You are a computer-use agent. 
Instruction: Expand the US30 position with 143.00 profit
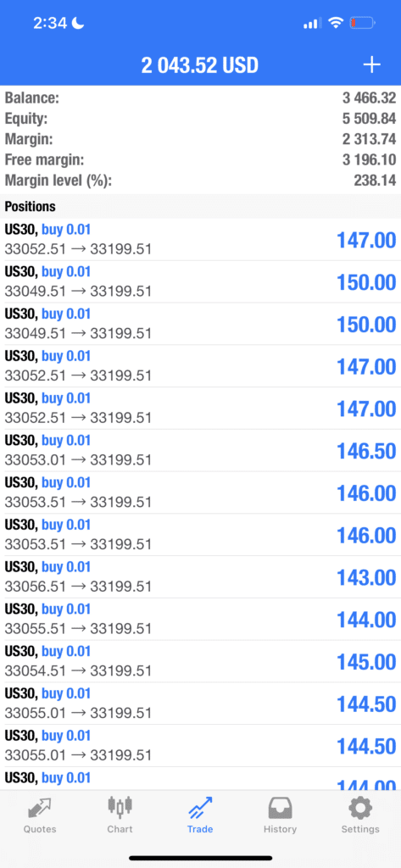click(200, 576)
